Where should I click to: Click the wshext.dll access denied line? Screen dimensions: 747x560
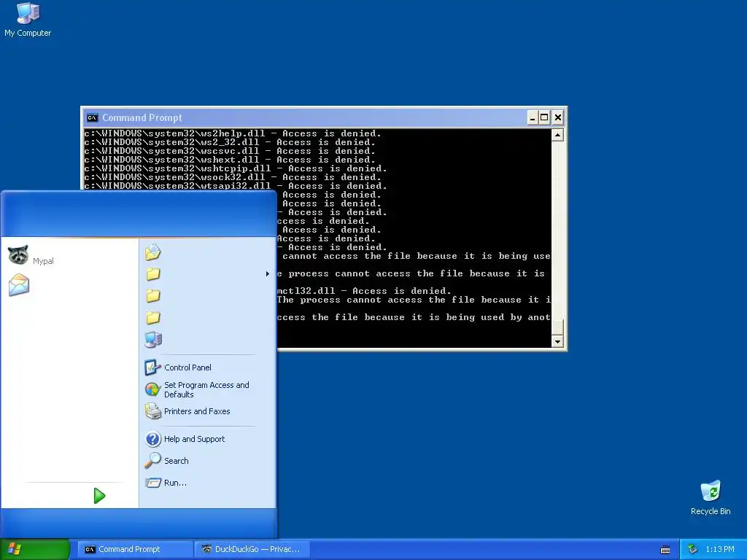pos(230,160)
